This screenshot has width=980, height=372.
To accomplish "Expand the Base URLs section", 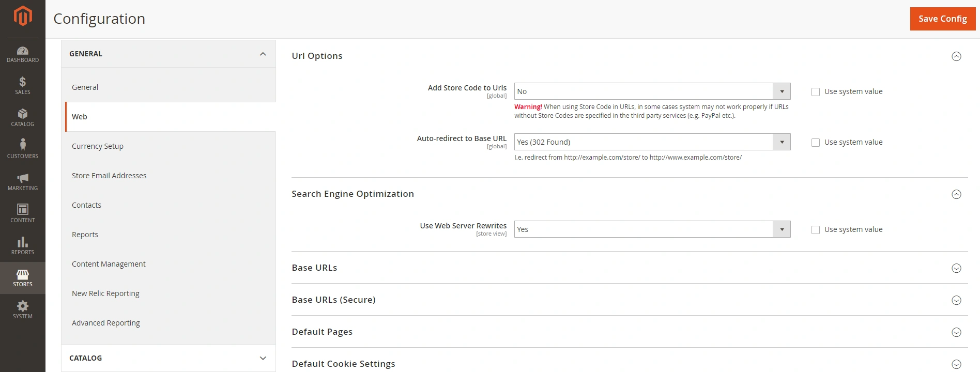I will pos(630,268).
